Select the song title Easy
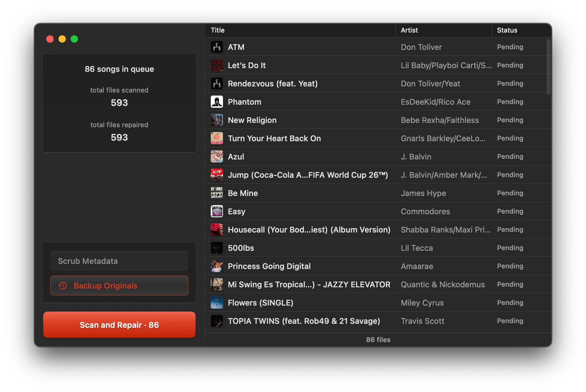 point(237,212)
